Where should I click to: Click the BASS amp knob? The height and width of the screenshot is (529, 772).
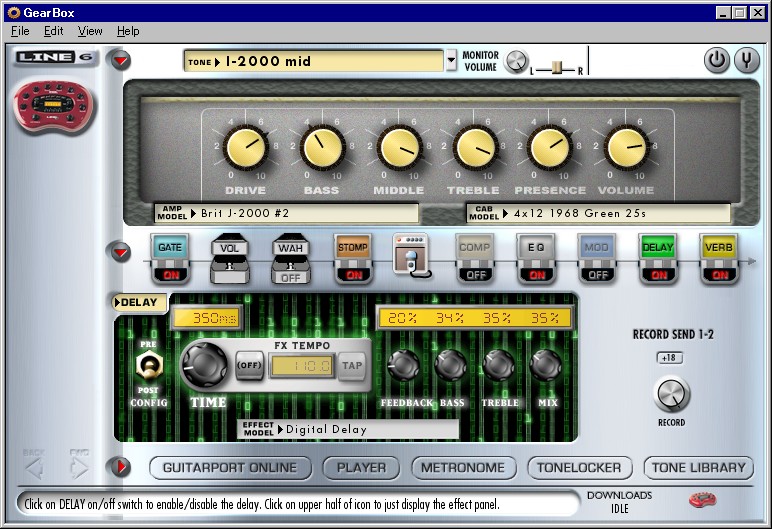[x=322, y=147]
